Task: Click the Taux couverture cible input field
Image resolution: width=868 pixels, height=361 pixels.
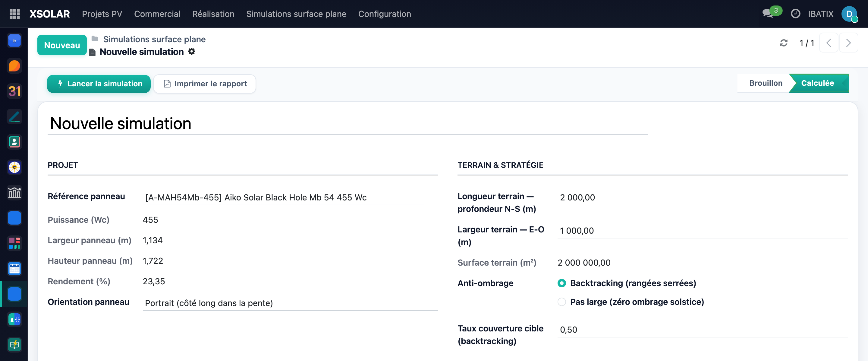Action: [x=703, y=330]
